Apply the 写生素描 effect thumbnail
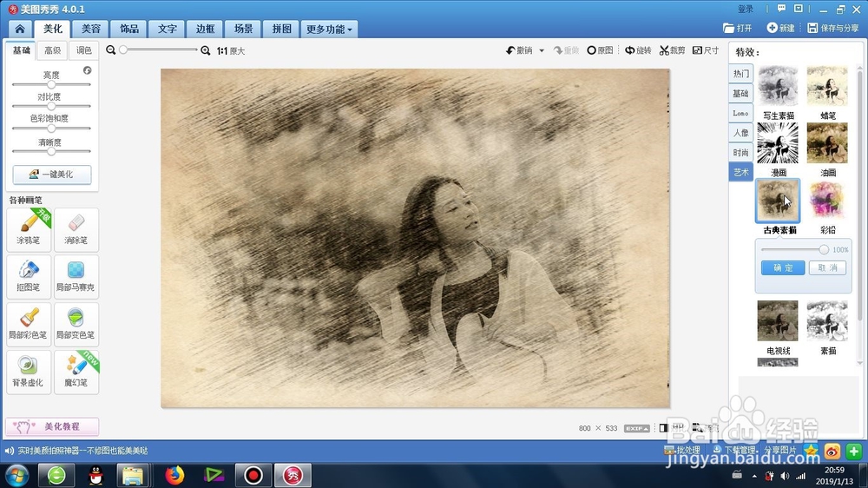Screen dimensions: 868x488 pos(778,86)
